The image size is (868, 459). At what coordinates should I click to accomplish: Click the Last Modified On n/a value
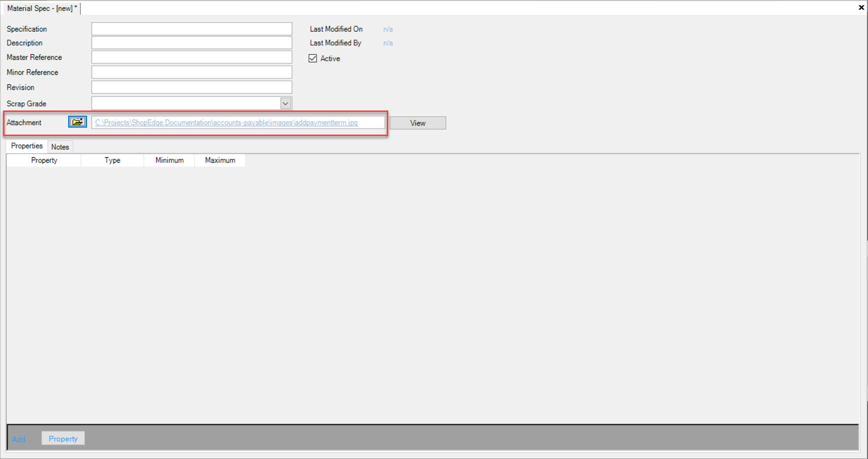pos(388,29)
